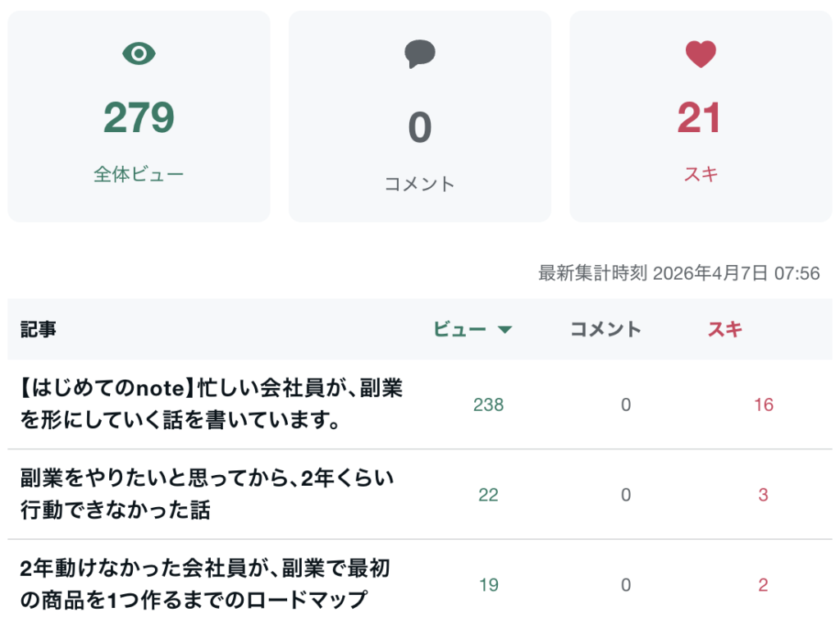
Task: Click the 16 likes count
Action: (763, 405)
